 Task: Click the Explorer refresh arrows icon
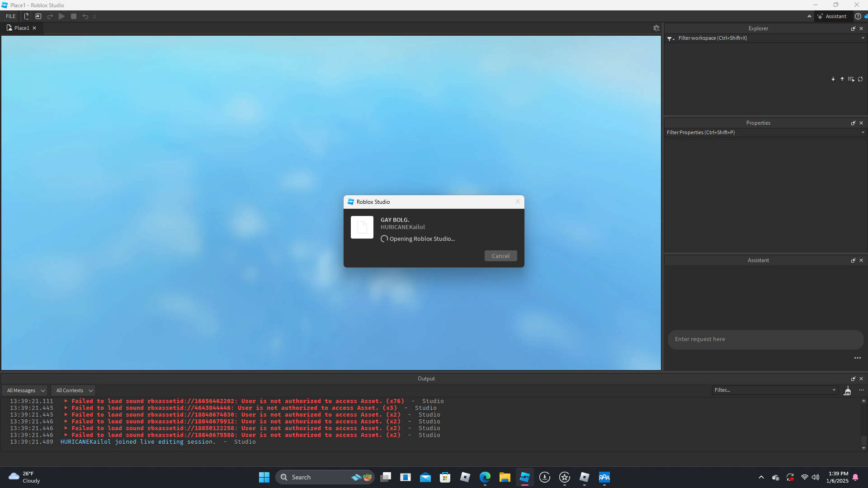(860, 79)
